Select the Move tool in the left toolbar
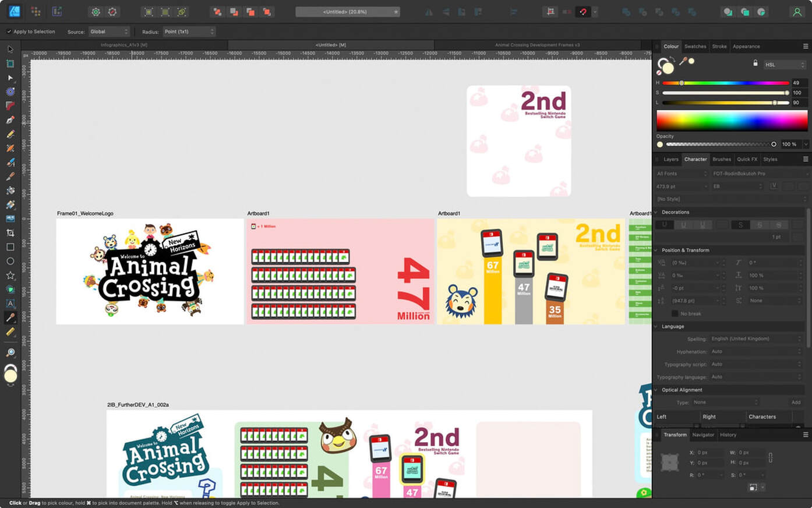This screenshot has height=508, width=812. [10, 49]
